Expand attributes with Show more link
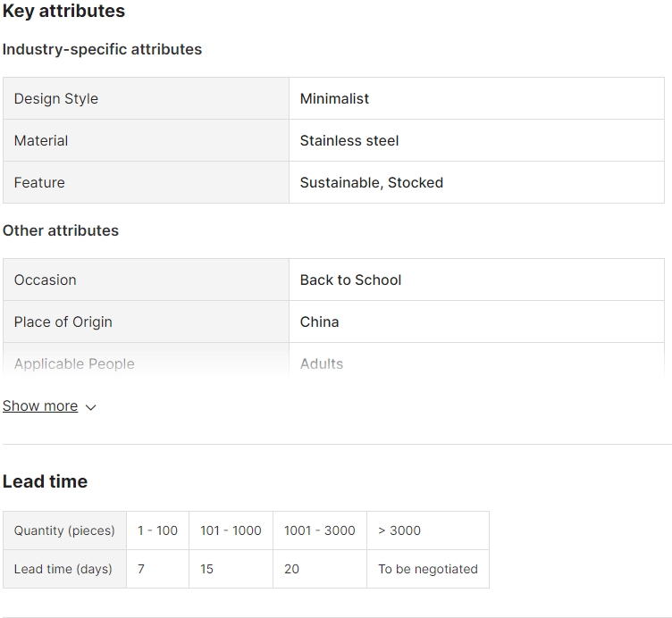Image resolution: width=672 pixels, height=618 pixels. click(x=40, y=405)
